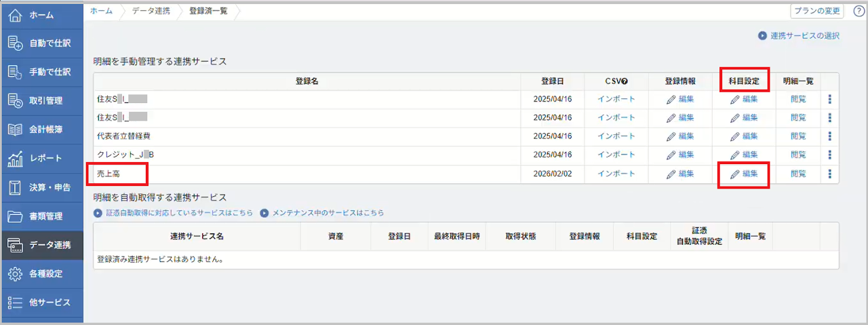
Task: Open the help question mark icon
Action: point(858,11)
